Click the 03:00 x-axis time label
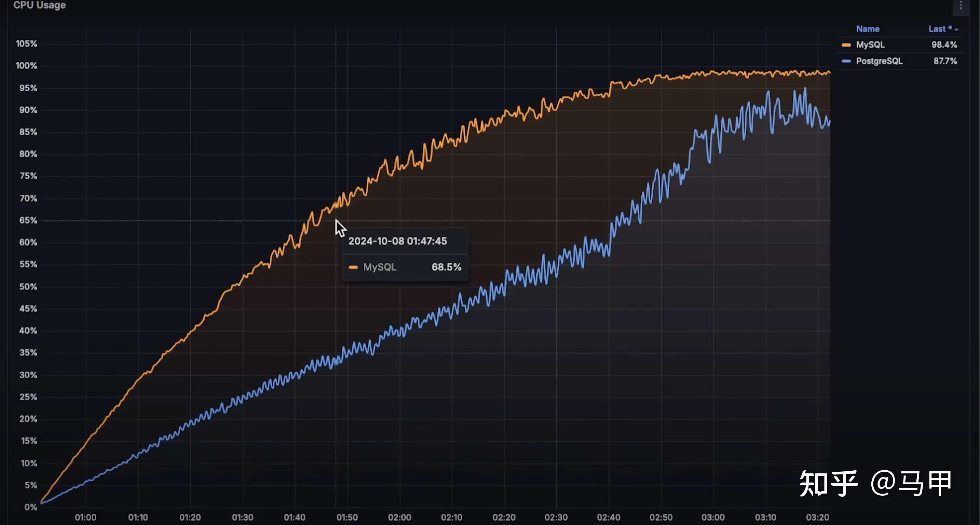The width and height of the screenshot is (980, 525). [x=713, y=517]
